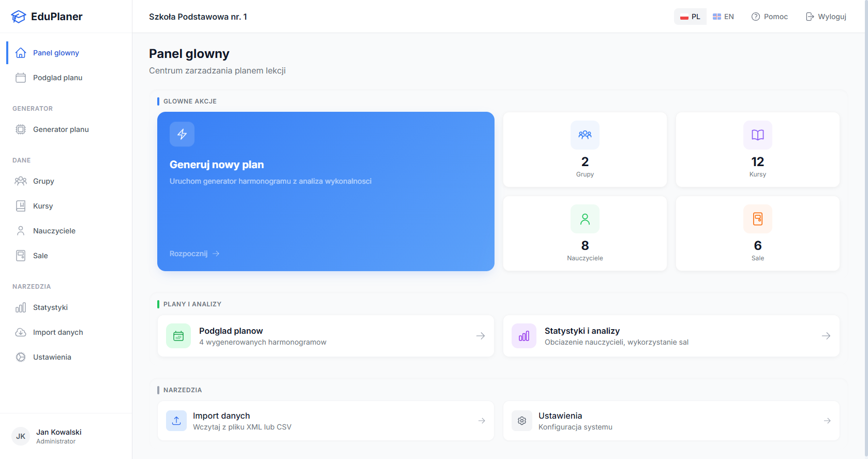Click the home icon beside Panel glowny
This screenshot has height=459, width=868.
[21, 53]
